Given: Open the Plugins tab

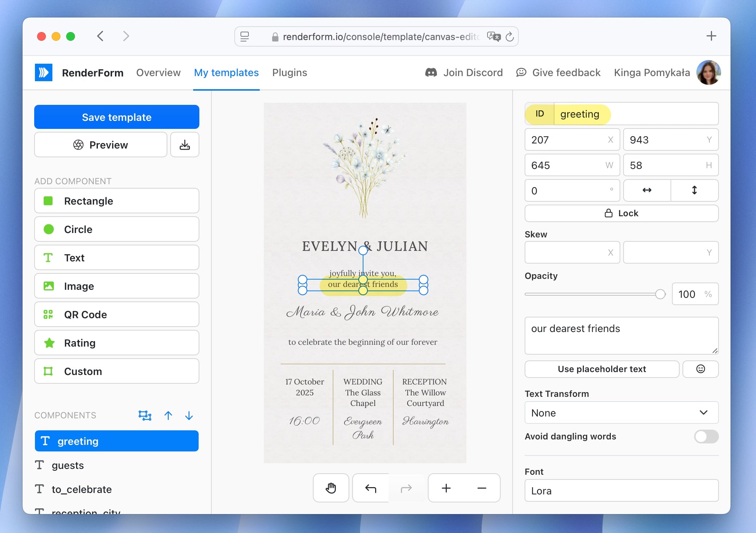Looking at the screenshot, I should (290, 72).
